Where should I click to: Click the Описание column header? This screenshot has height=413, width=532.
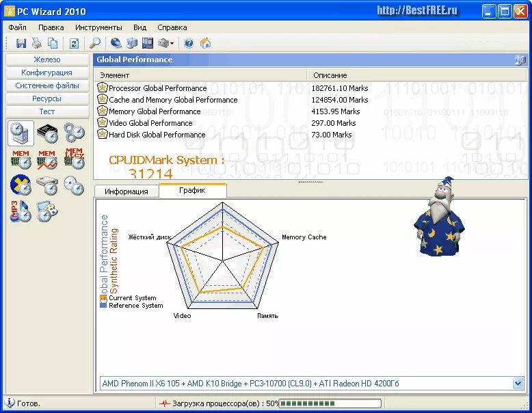pyautogui.click(x=416, y=75)
